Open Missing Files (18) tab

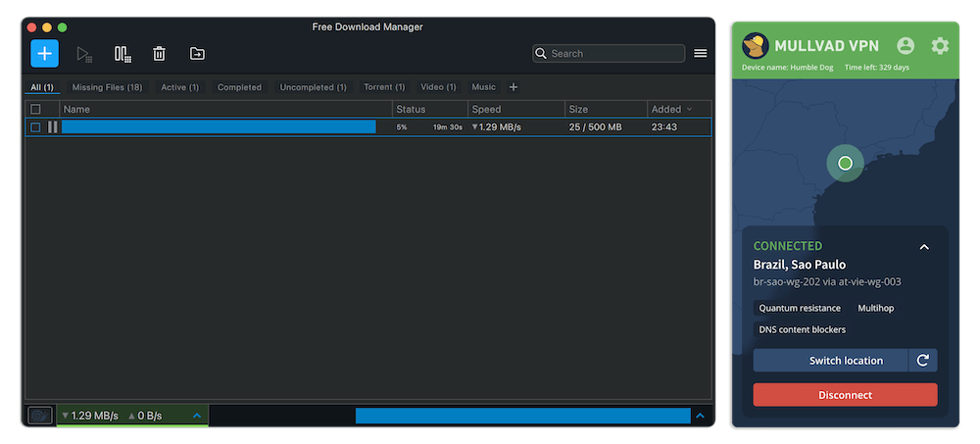pyautogui.click(x=107, y=87)
